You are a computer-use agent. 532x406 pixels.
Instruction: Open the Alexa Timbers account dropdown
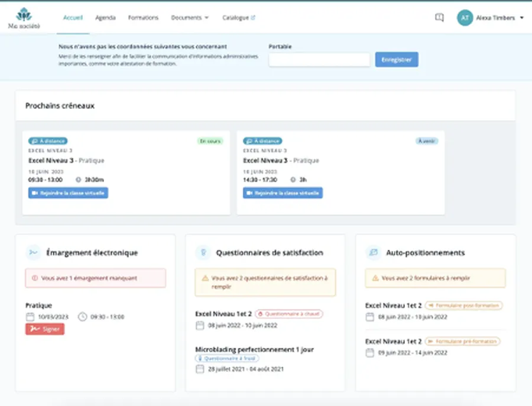[x=499, y=18]
